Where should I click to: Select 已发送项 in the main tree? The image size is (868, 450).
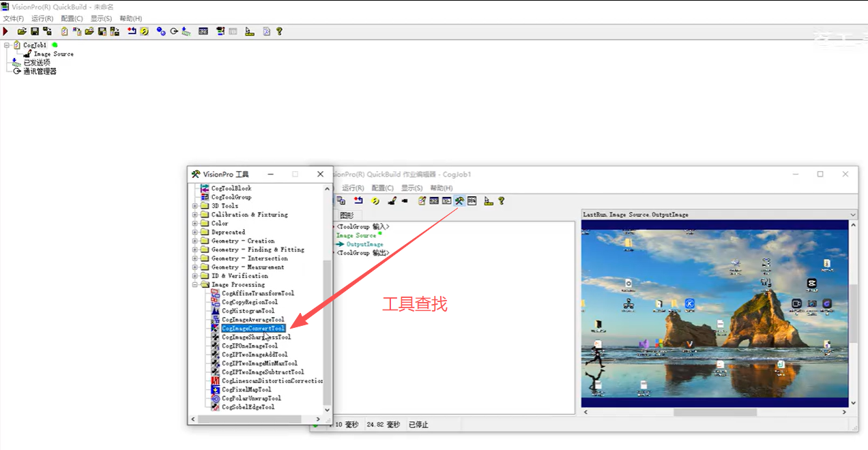(37, 62)
